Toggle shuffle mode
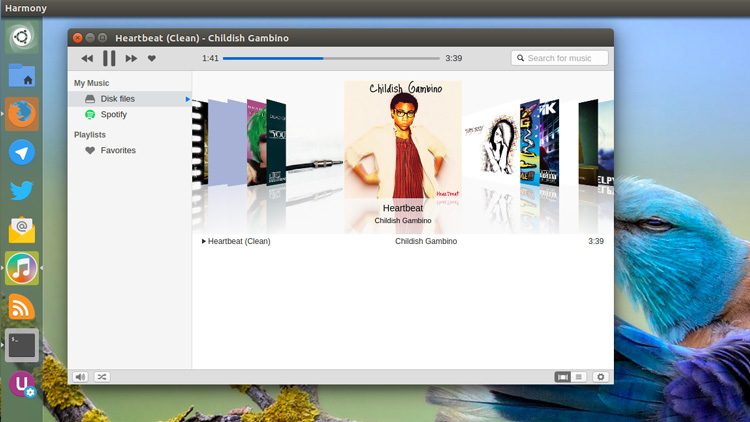750x422 pixels. click(102, 377)
